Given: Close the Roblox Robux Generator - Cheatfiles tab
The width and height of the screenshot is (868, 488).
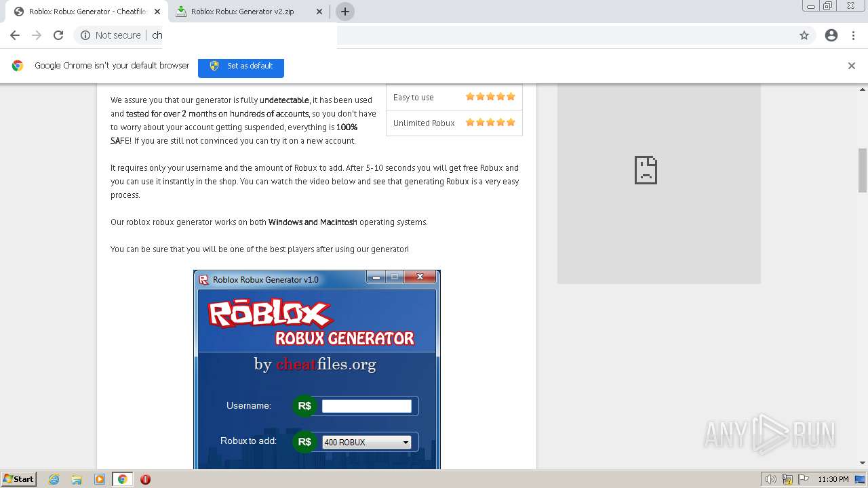Looking at the screenshot, I should point(157,12).
